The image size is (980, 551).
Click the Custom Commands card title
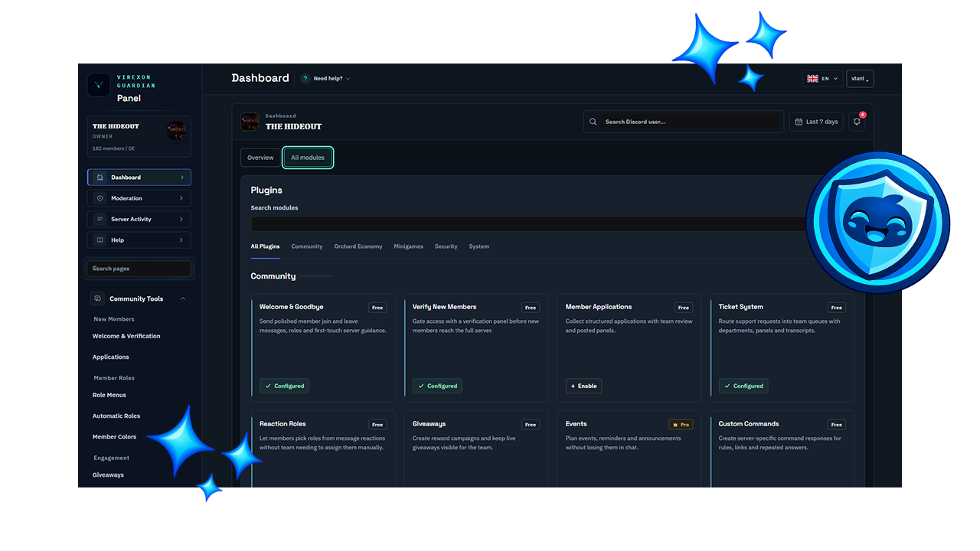(749, 424)
